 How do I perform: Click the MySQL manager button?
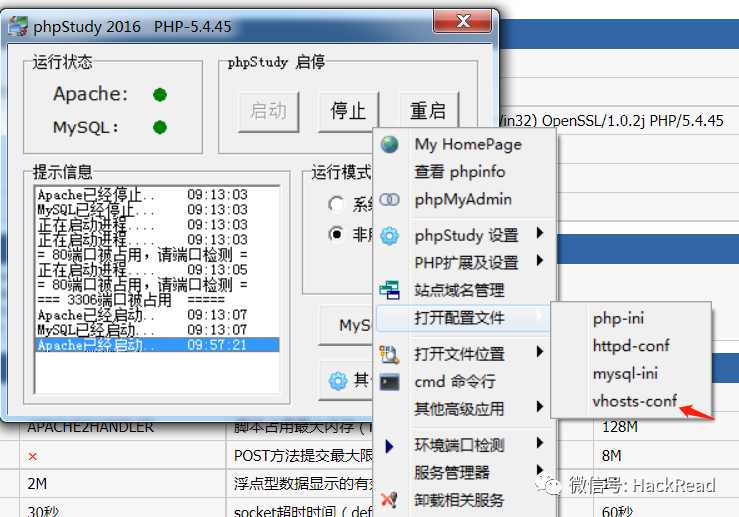[346, 325]
